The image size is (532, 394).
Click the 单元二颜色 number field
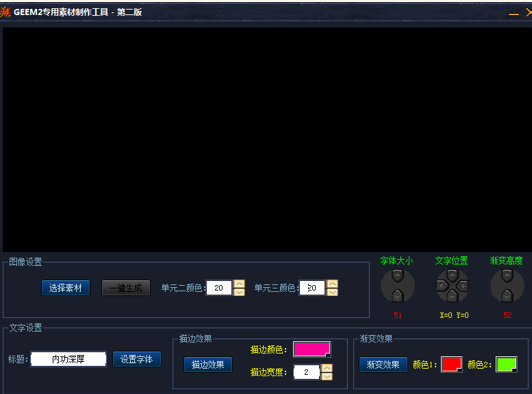(x=219, y=288)
